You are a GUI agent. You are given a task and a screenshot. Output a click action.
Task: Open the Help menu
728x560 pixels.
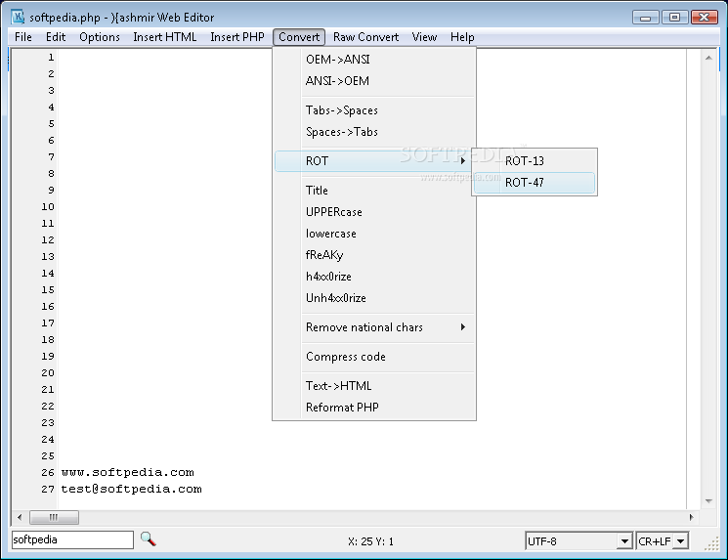click(x=462, y=37)
